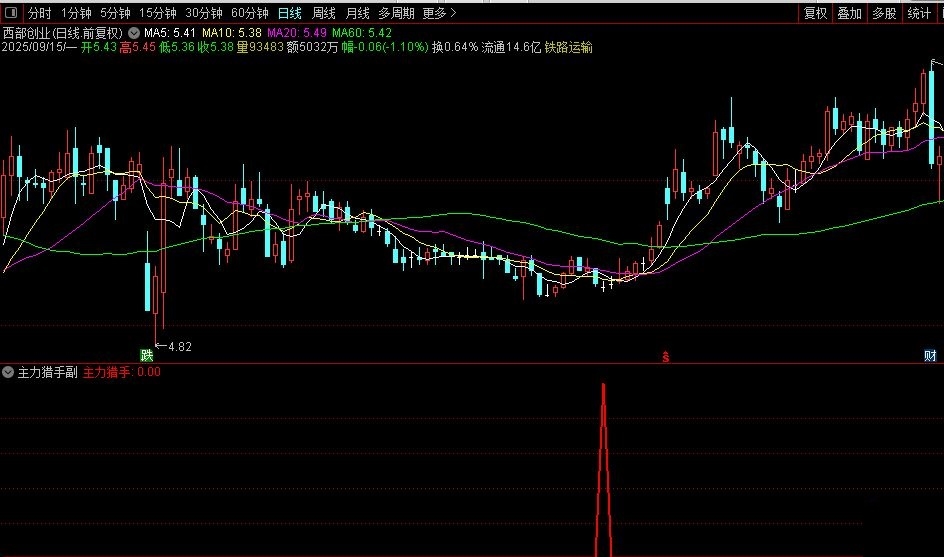Switch to 月线 monthly chart
Screen dimensions: 944x557
[x=358, y=13]
